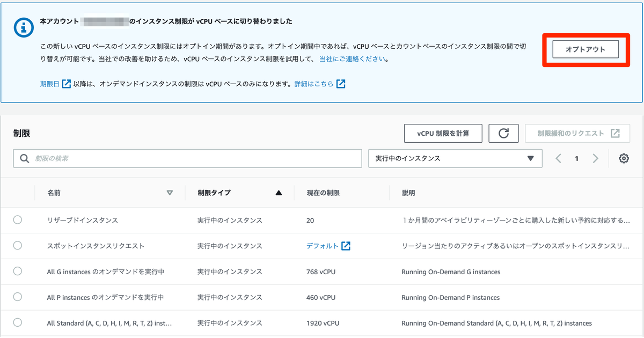Click the magnifier icon in search box
Screen dimensions: 644x338
click(x=24, y=159)
